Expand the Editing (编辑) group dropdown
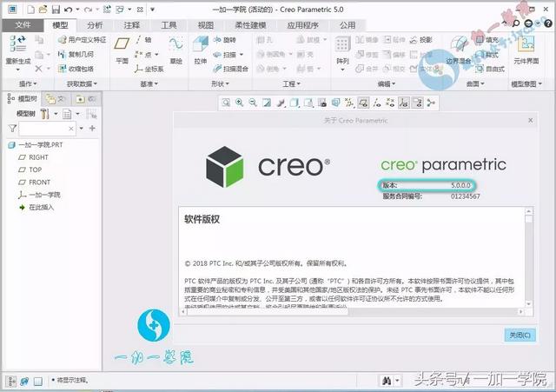This screenshot has height=392, width=556. (387, 83)
